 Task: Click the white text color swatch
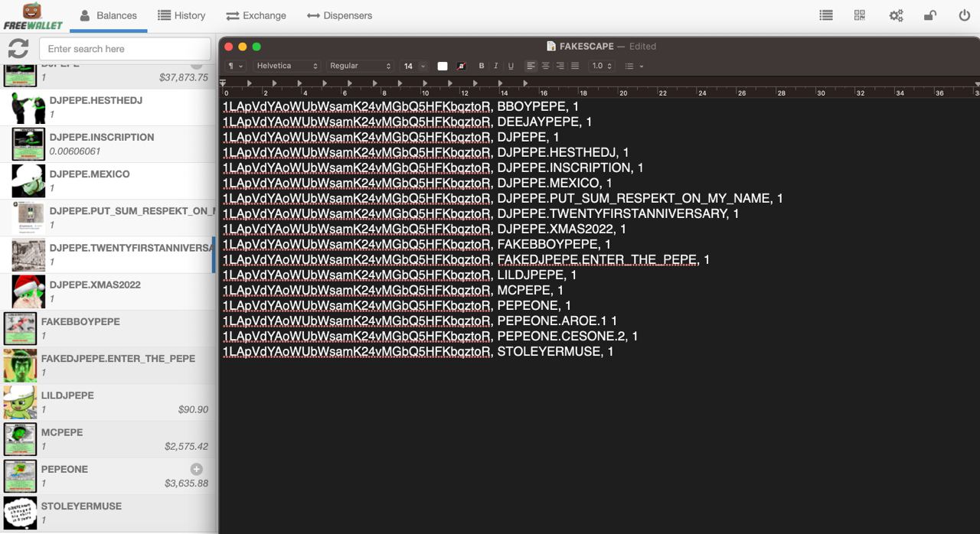[x=443, y=67]
